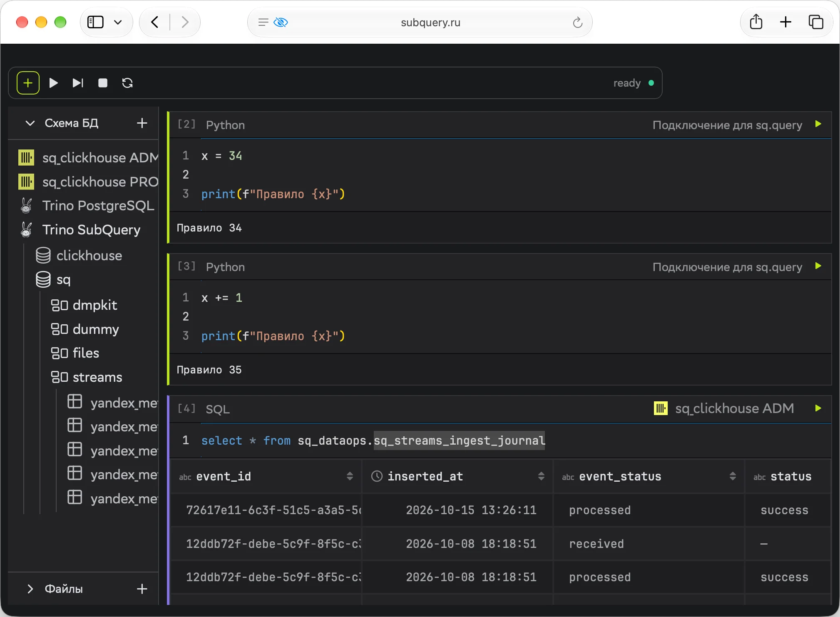Collapse the Схема БД section
This screenshot has height=617, width=840.
pos(30,123)
